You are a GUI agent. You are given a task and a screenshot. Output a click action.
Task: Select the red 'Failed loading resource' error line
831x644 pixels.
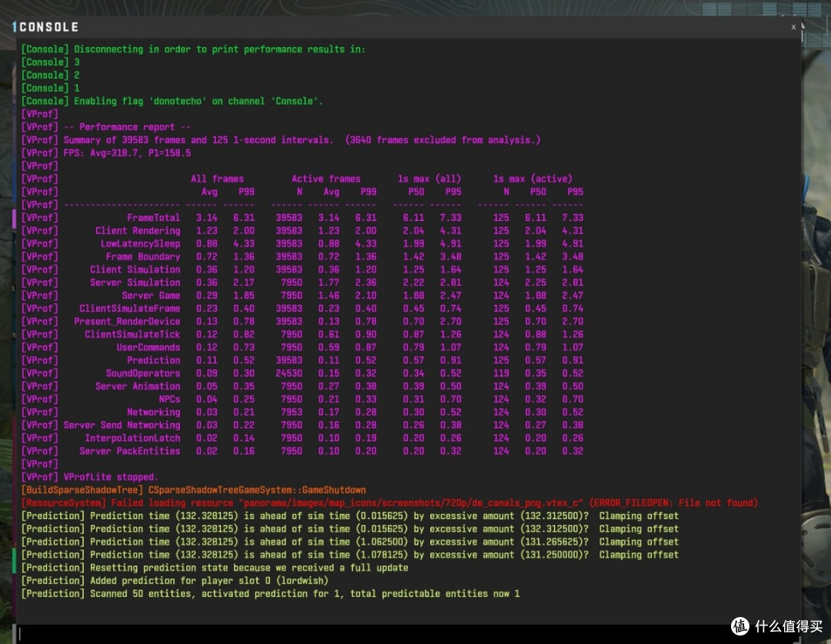point(389,503)
